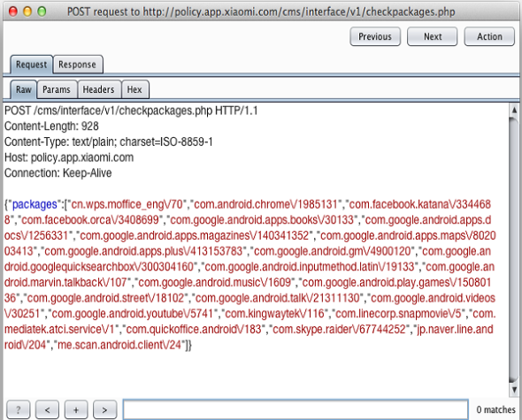Go to the Next request

click(432, 36)
